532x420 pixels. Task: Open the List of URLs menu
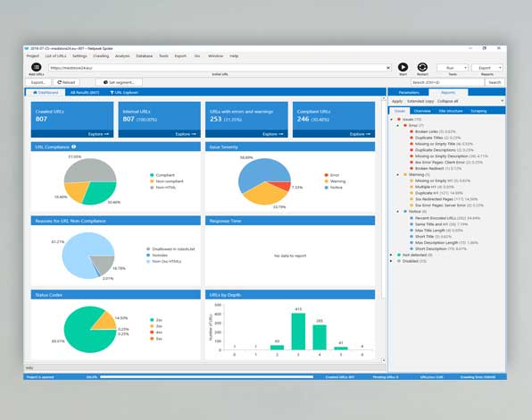point(55,55)
